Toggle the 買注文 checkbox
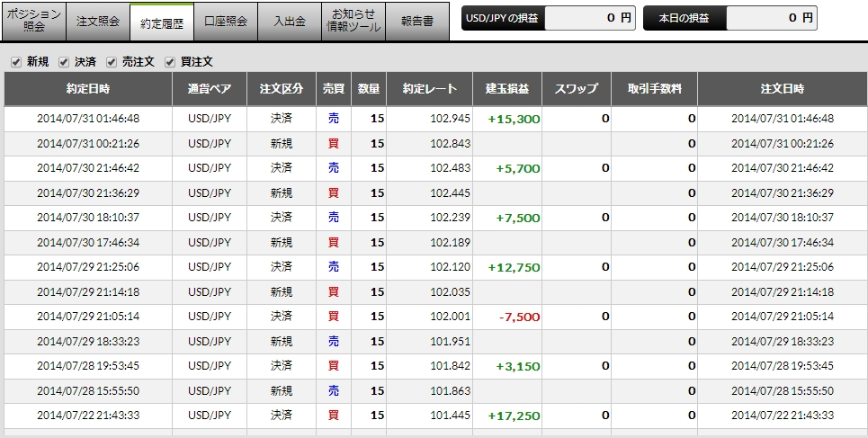Image resolution: width=868 pixels, height=438 pixels. pos(170,62)
